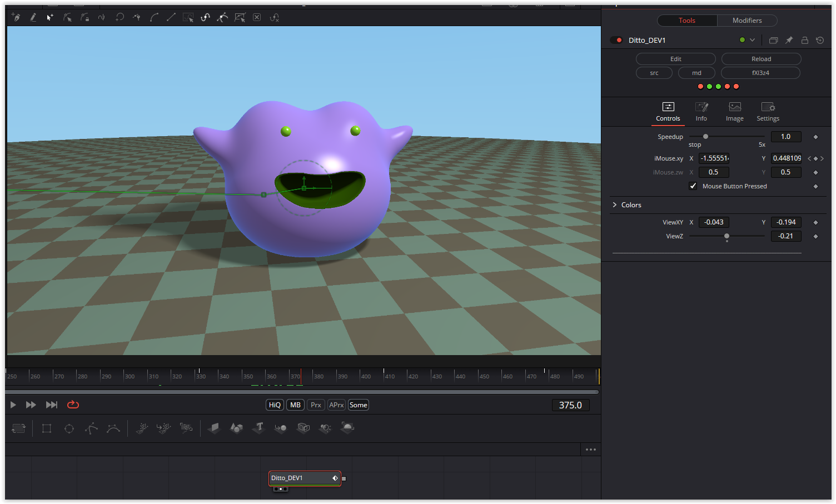Click the select-all-points dotted box tool
The width and height of the screenshot is (836, 504).
pos(188,18)
